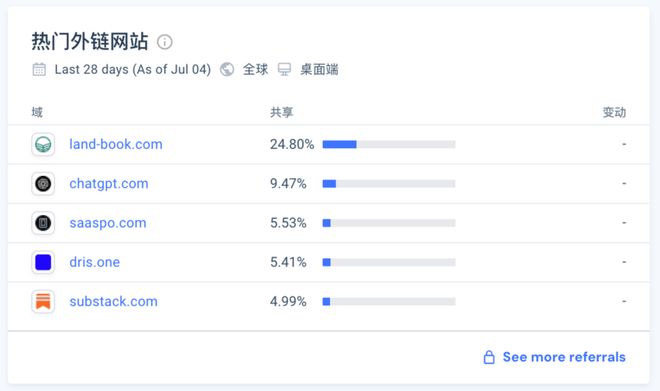
Task: Open the dris.one link
Action: 95,262
